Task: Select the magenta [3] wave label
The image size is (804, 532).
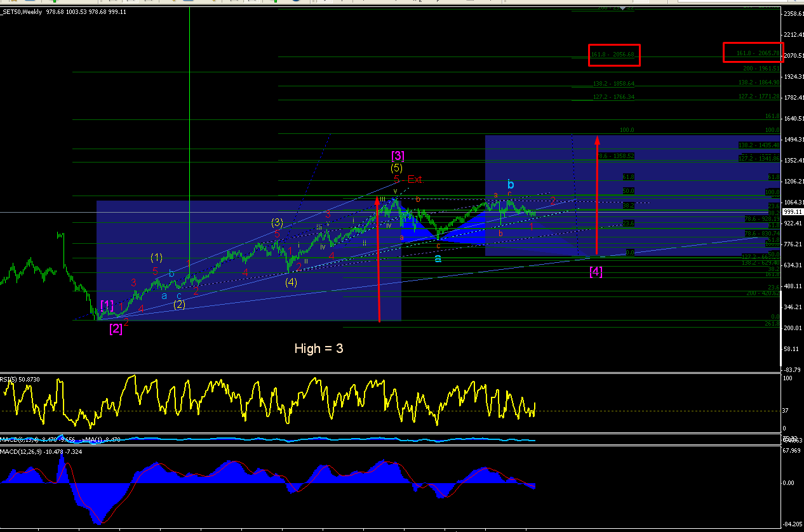Action: 398,155
